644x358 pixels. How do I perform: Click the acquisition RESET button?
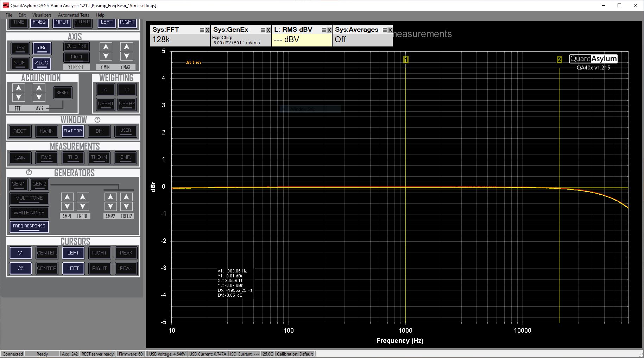63,93
